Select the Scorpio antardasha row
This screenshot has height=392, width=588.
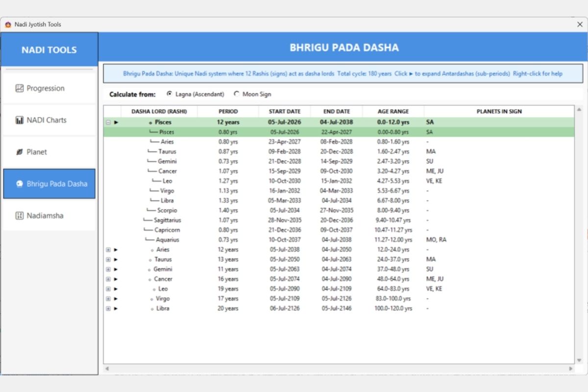[x=339, y=210]
